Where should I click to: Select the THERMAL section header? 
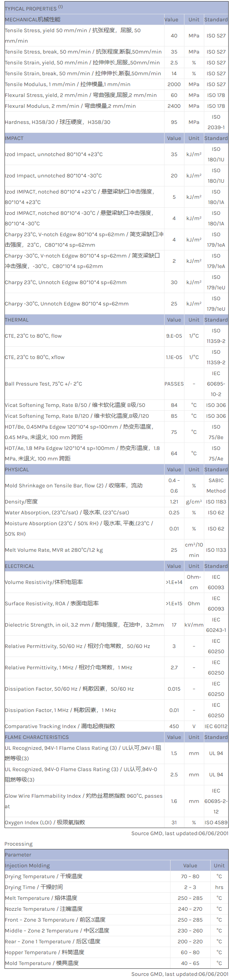(x=117, y=320)
